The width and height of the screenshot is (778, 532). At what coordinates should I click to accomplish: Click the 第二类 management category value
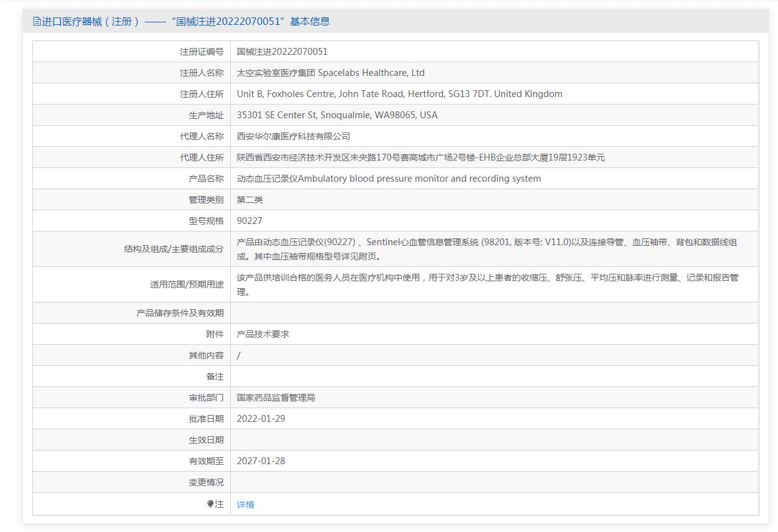250,200
